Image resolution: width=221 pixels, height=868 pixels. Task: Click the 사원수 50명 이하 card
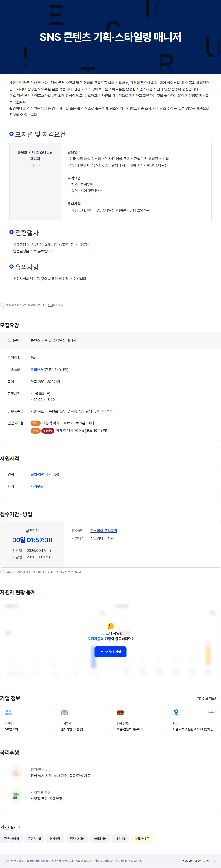27,720
